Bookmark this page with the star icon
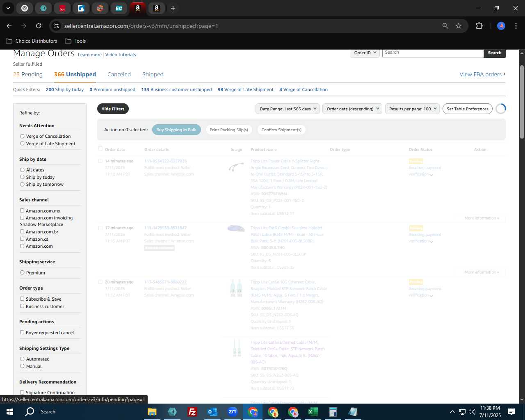This screenshot has width=525, height=420. point(459,26)
